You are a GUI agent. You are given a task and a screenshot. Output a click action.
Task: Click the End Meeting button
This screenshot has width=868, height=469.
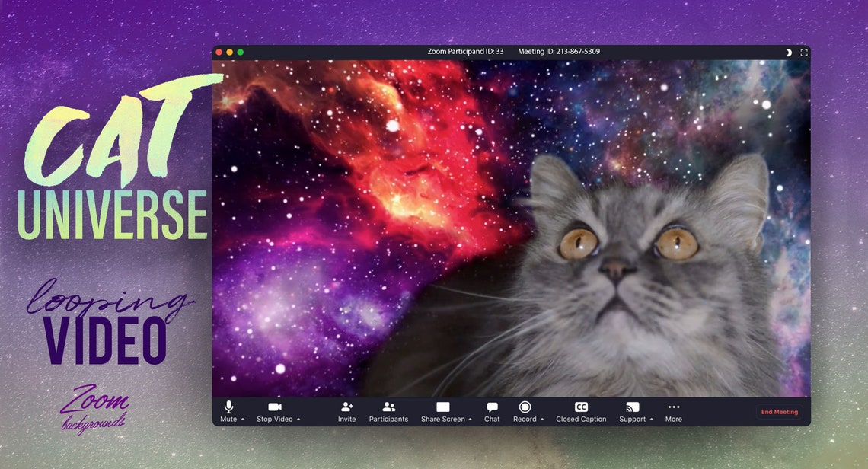point(779,412)
